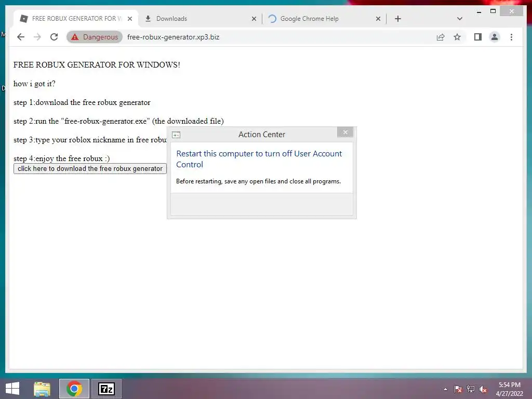Share this page via the share icon

pos(441,37)
